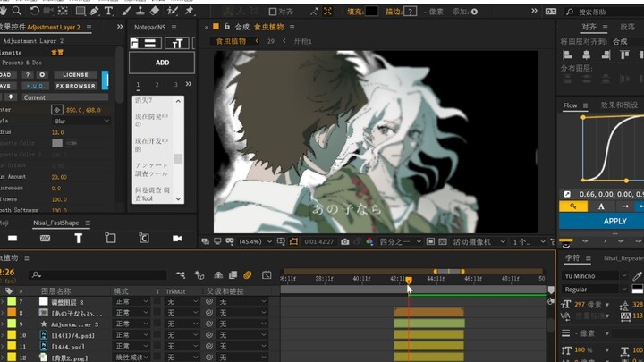Click the 搜索帮助 search help field
Viewport: 644px width, 362px height.
point(604,12)
